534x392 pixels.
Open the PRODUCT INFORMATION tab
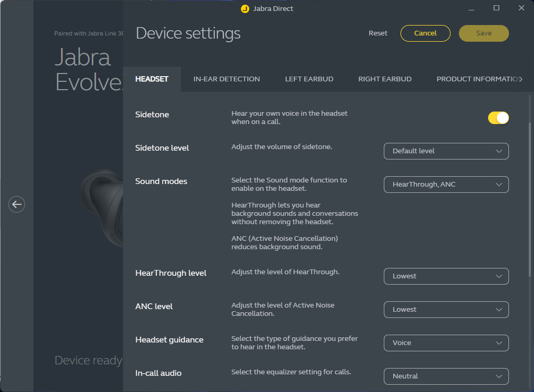(x=478, y=79)
